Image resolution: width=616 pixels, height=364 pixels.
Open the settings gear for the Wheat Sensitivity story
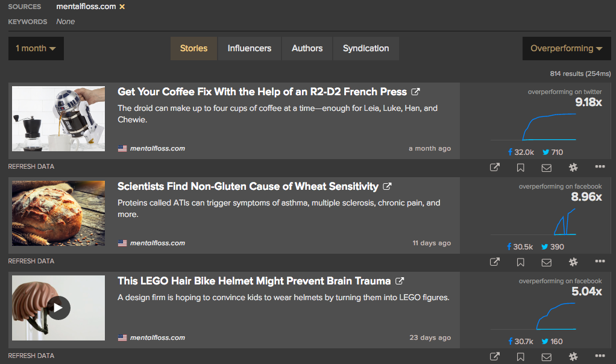(x=573, y=262)
